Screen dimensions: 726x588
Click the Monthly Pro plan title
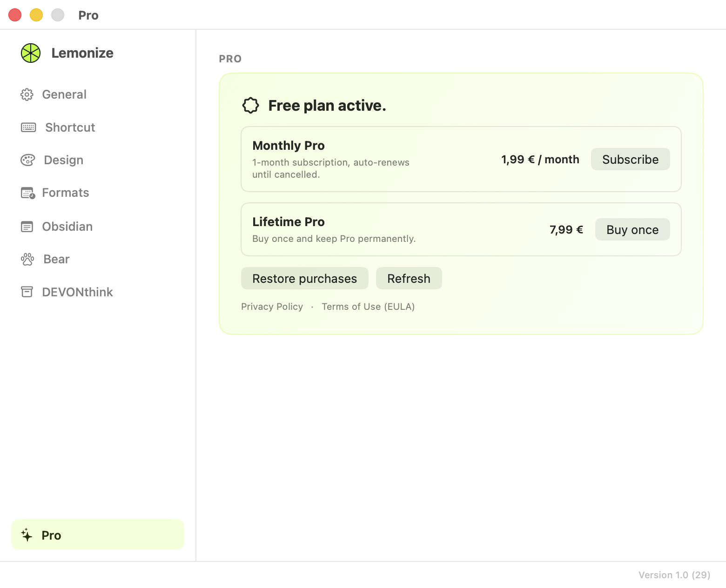289,146
